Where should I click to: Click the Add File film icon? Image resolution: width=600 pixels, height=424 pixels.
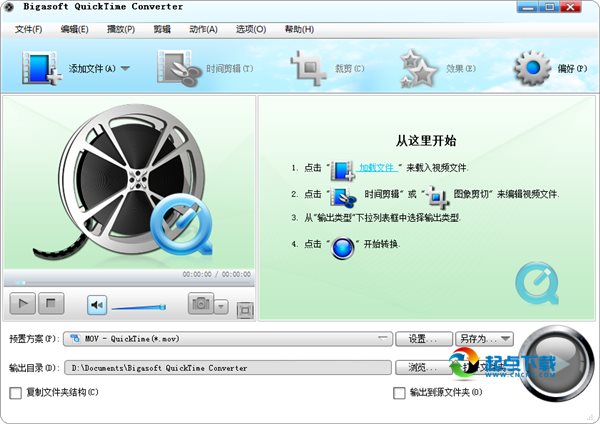tap(41, 68)
